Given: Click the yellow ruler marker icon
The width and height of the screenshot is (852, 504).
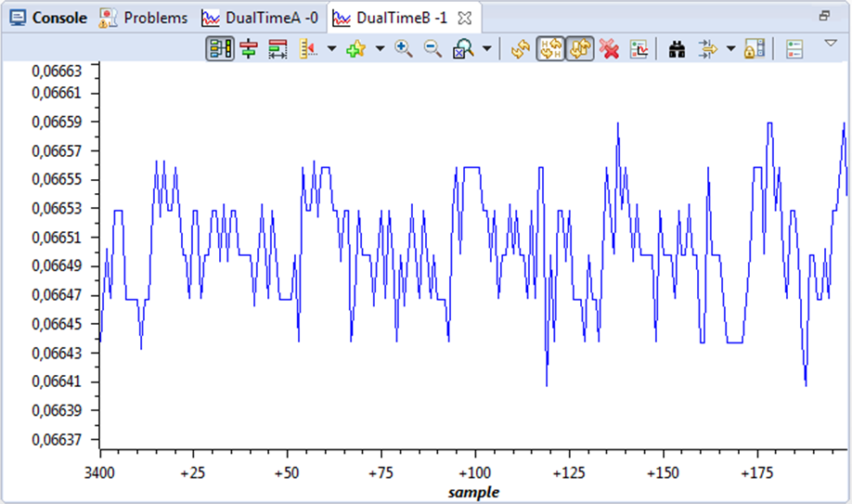Looking at the screenshot, I should [308, 49].
